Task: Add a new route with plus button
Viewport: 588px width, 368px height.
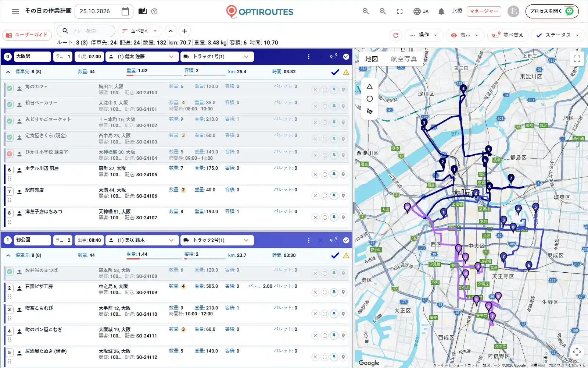Action: tap(184, 31)
